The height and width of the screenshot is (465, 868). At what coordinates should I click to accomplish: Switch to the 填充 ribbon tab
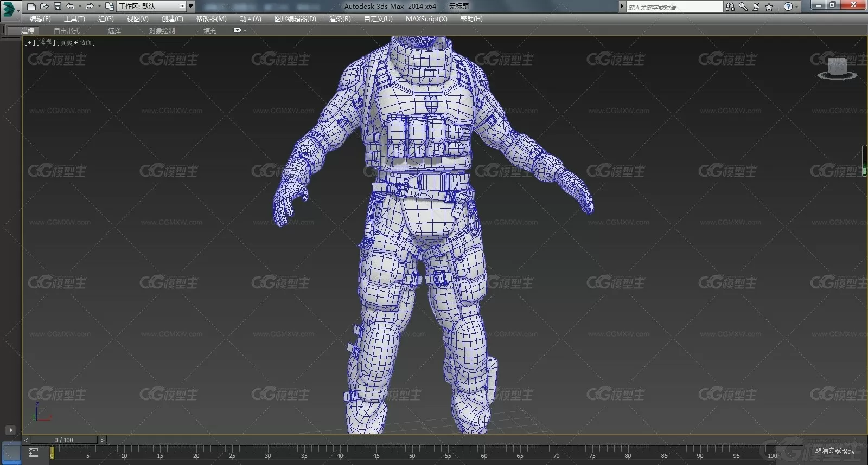(x=209, y=31)
